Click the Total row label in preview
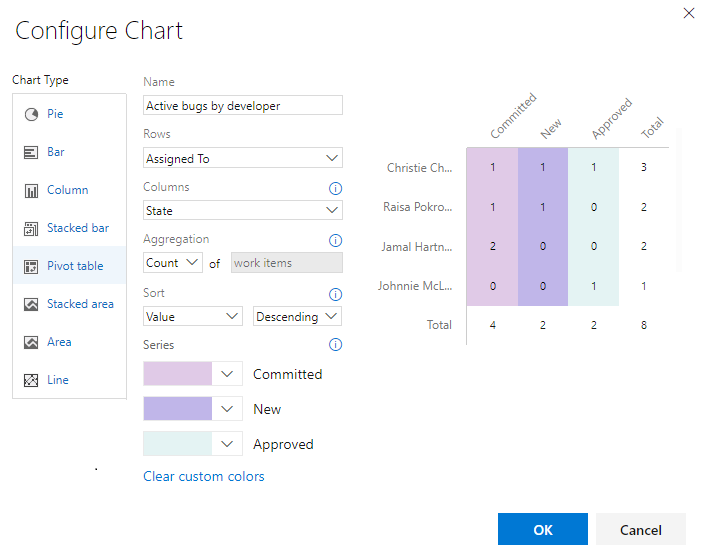 [439, 325]
